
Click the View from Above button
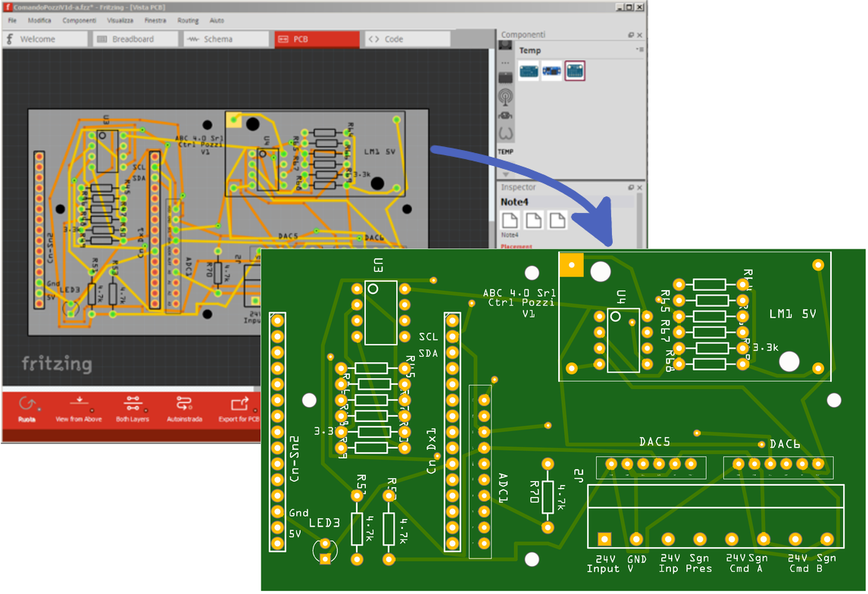[x=79, y=410]
